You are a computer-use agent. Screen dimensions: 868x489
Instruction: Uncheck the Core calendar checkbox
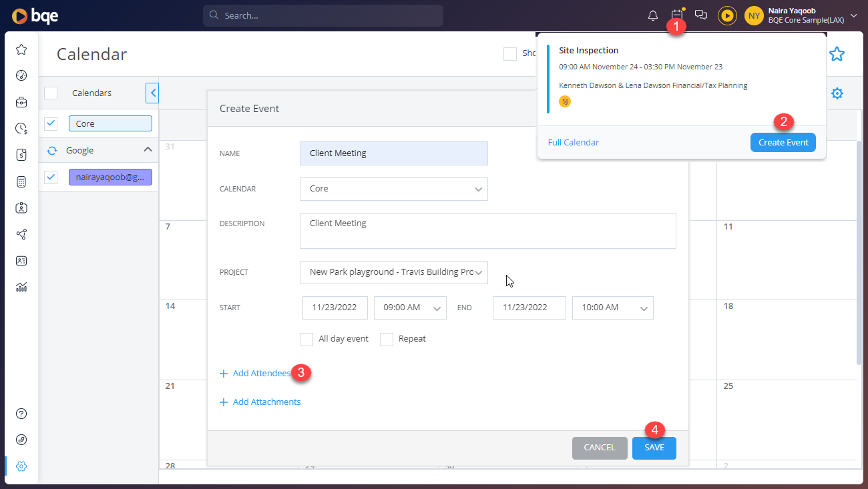pos(51,123)
